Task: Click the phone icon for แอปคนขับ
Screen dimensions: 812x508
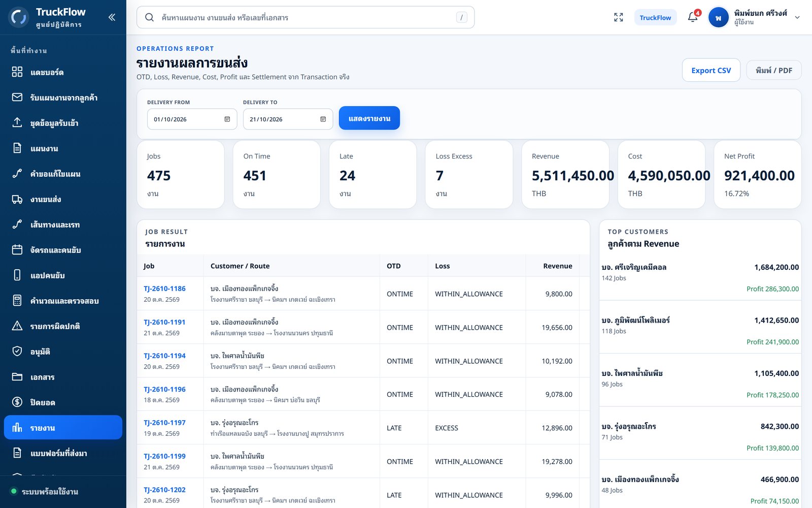Action: (x=17, y=275)
